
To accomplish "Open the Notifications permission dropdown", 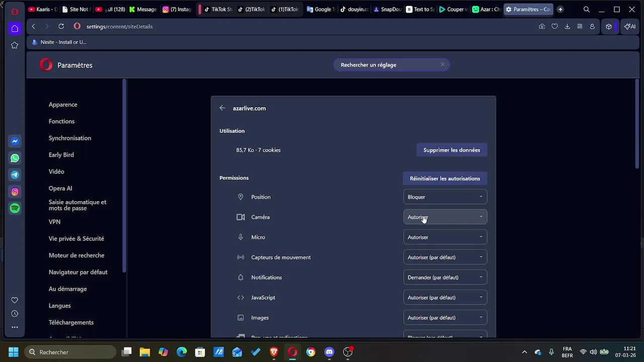I will [x=445, y=278].
